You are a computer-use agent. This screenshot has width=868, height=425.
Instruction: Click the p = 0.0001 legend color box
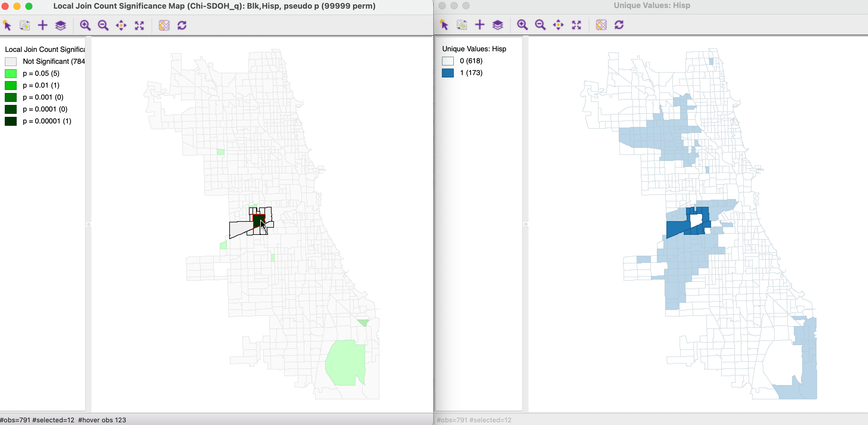click(x=11, y=109)
